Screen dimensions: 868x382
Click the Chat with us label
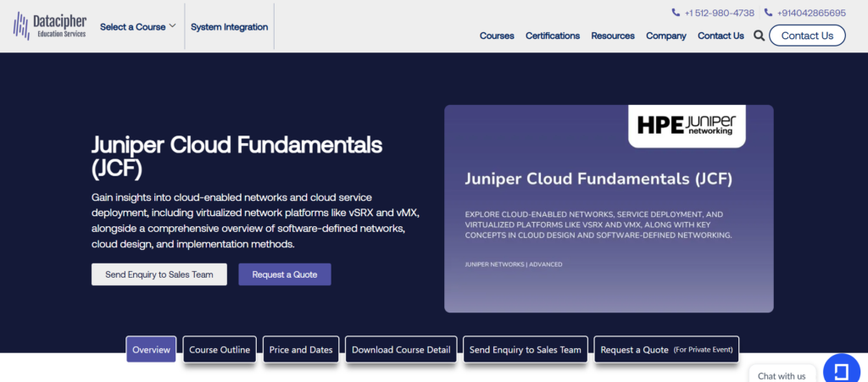[782, 376]
